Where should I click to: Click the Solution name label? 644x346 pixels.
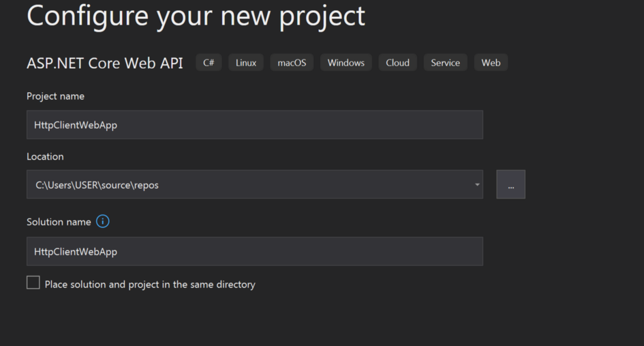coord(59,222)
